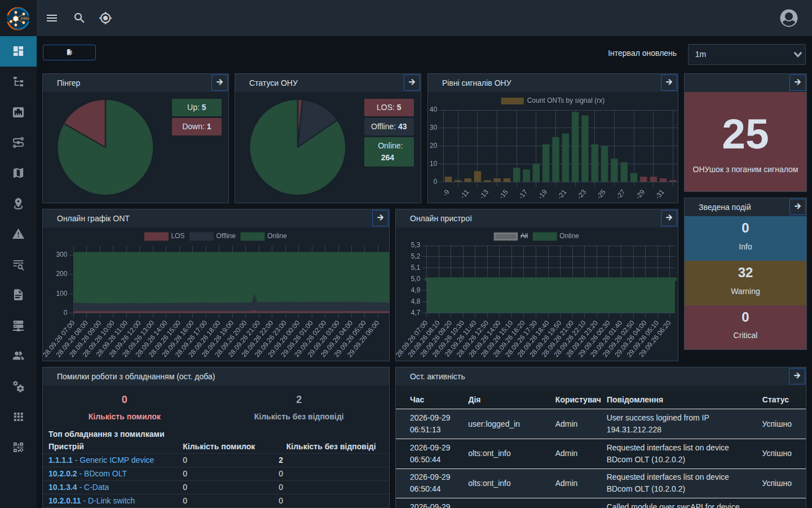812x508 pixels.
Task: Open the 10.1.3.4 C-Data link
Action: coord(78,487)
